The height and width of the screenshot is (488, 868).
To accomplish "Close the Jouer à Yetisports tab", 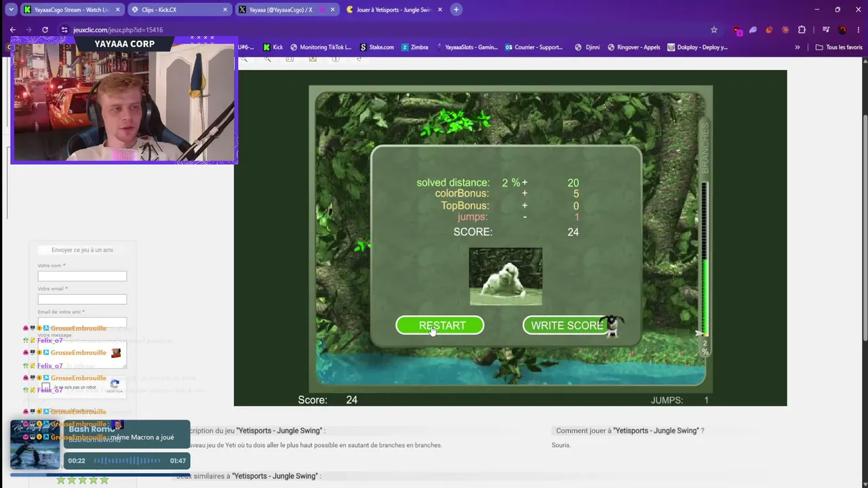I will (x=440, y=9).
